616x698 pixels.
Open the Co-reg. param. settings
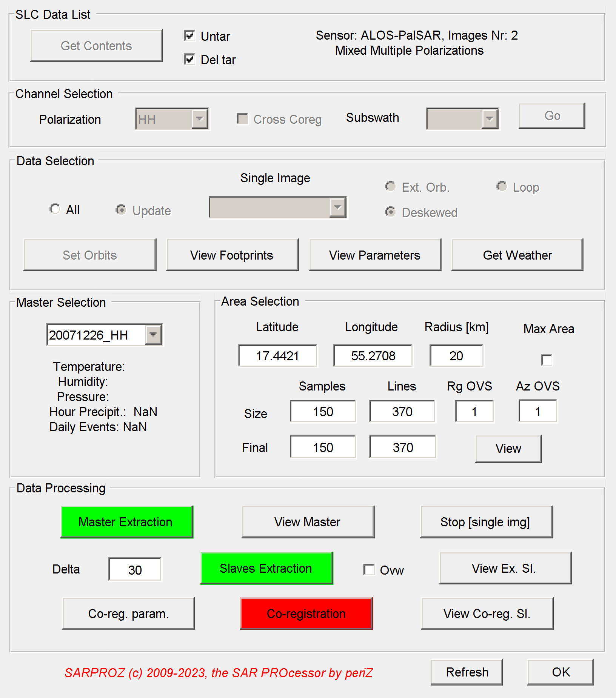pos(128,613)
